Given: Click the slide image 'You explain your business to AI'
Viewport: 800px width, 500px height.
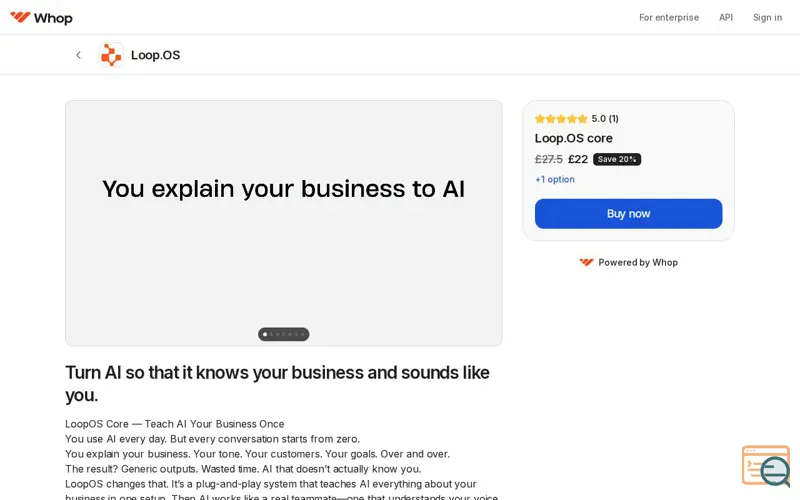Looking at the screenshot, I should tap(284, 223).
